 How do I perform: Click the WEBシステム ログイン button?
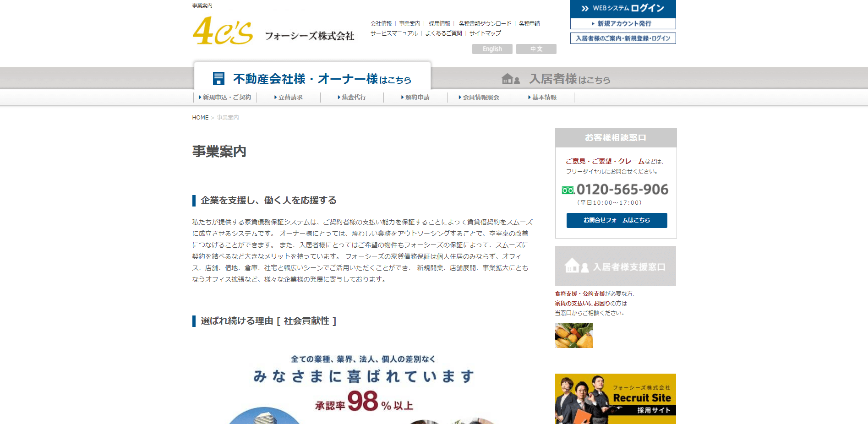(623, 9)
